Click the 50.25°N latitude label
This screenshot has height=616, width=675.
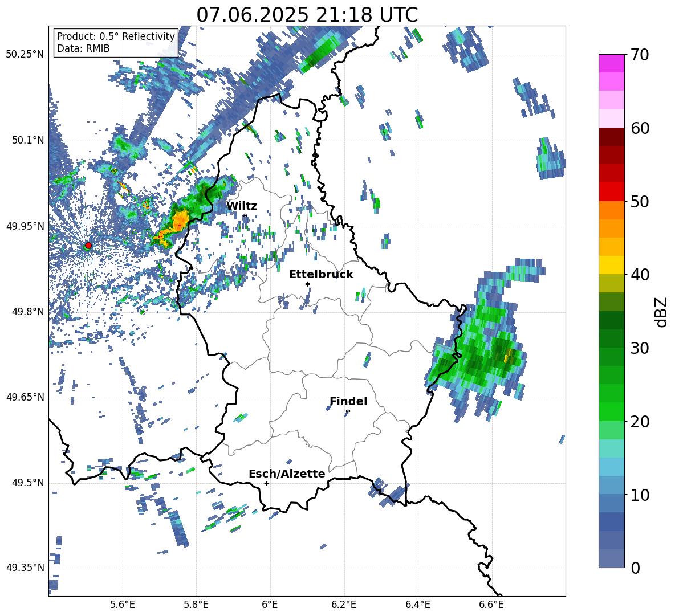25,55
